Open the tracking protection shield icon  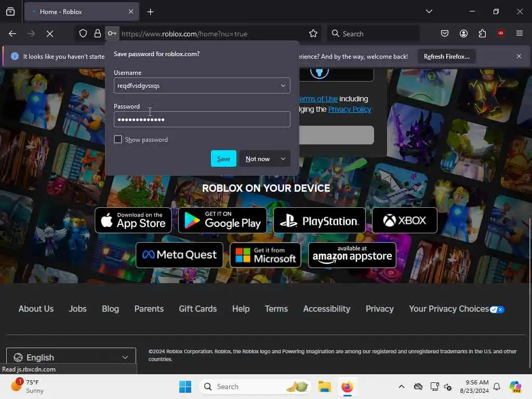point(83,34)
